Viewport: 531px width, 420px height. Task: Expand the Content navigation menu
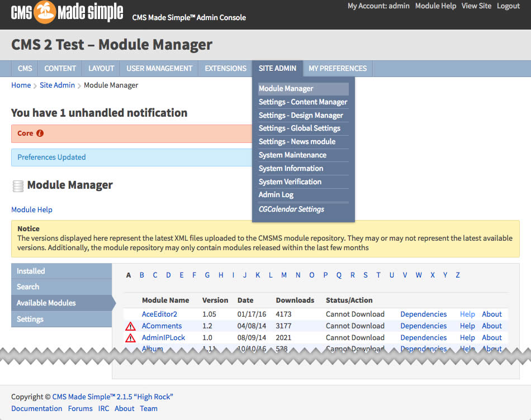pyautogui.click(x=60, y=68)
